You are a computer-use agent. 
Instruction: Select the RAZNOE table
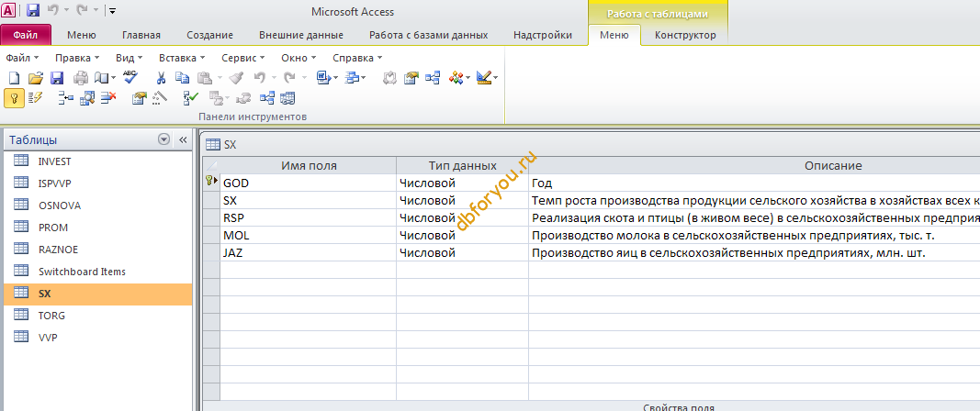tap(98, 250)
